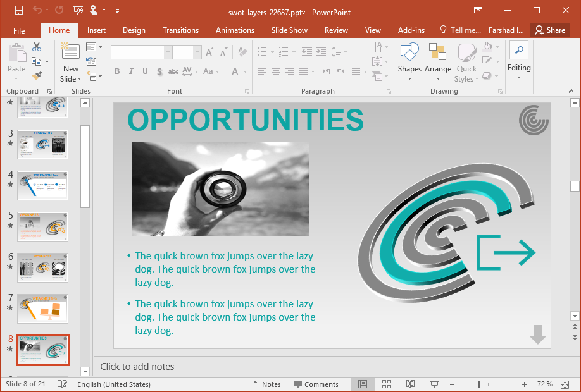581x392 pixels.
Task: Switch to Slide Sorter view
Action: pyautogui.click(x=386, y=384)
